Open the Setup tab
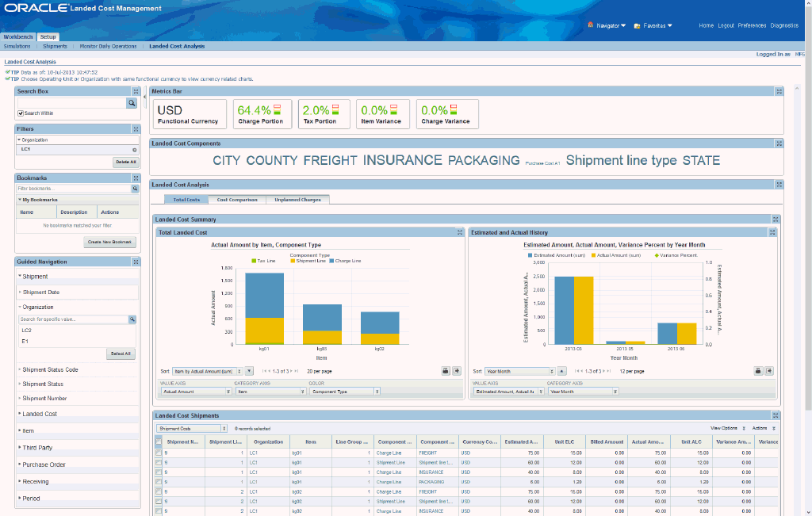This screenshot has width=812, height=516. [x=48, y=36]
